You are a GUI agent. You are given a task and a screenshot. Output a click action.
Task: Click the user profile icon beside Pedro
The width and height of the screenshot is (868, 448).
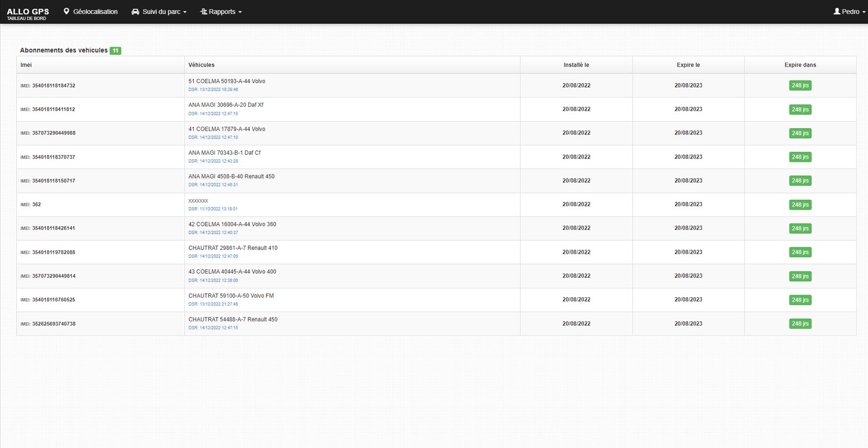click(x=836, y=11)
